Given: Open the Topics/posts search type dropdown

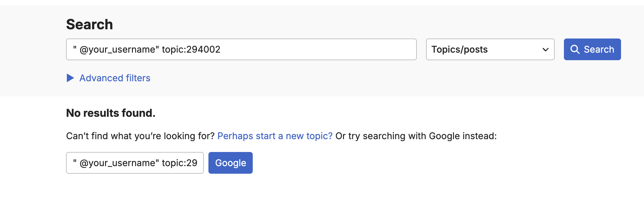Looking at the screenshot, I should (490, 49).
